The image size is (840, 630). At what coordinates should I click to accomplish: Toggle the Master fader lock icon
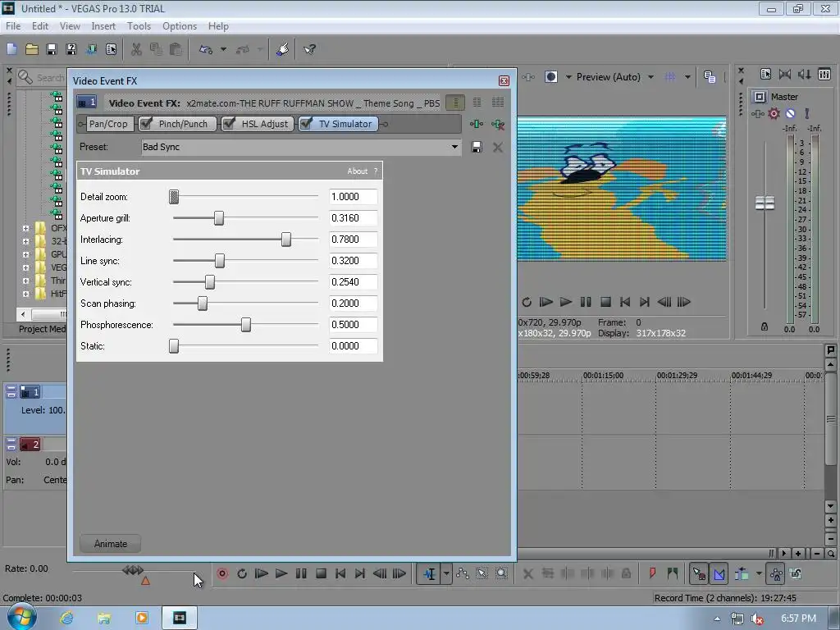pos(765,326)
